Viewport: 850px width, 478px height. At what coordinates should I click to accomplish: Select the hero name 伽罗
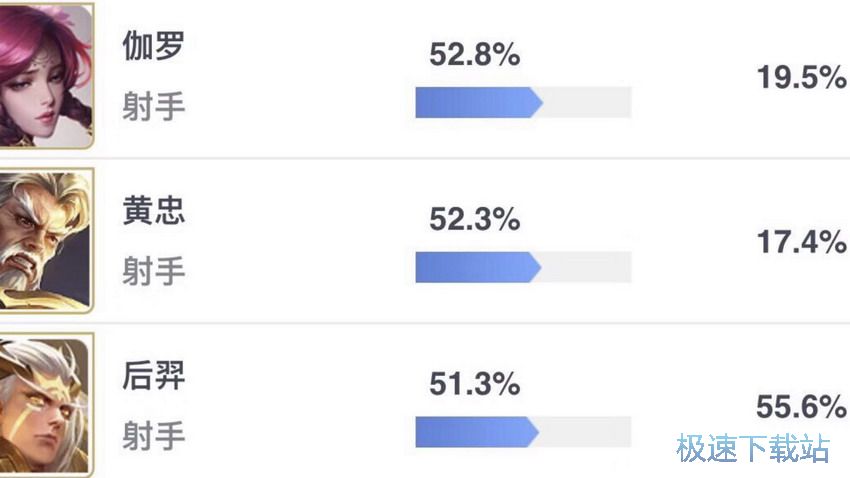154,45
